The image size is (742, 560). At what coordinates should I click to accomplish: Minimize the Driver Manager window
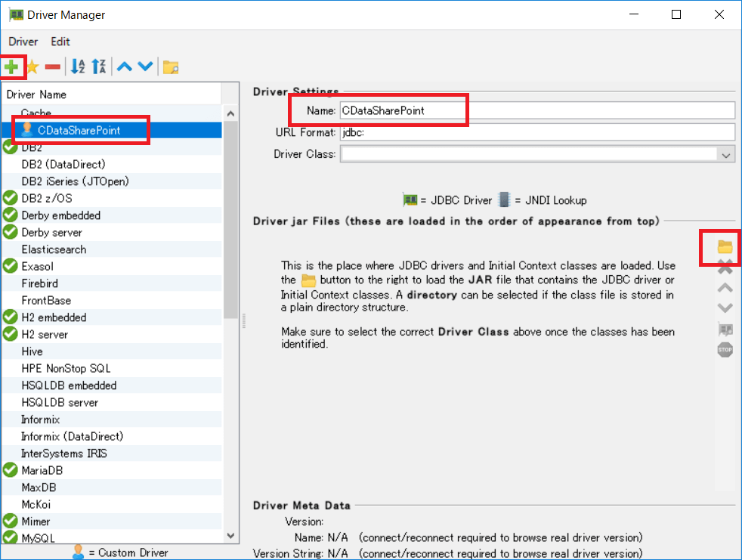634,14
